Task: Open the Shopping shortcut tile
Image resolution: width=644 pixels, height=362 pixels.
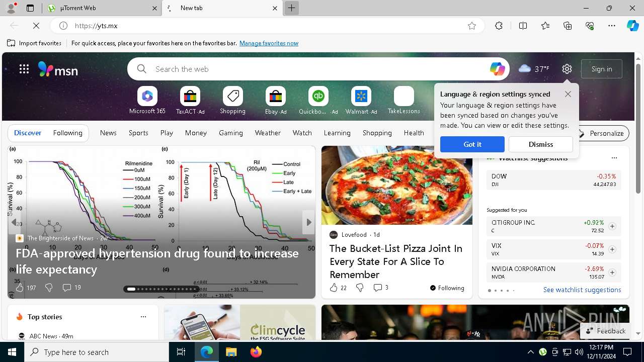Action: 233,101
